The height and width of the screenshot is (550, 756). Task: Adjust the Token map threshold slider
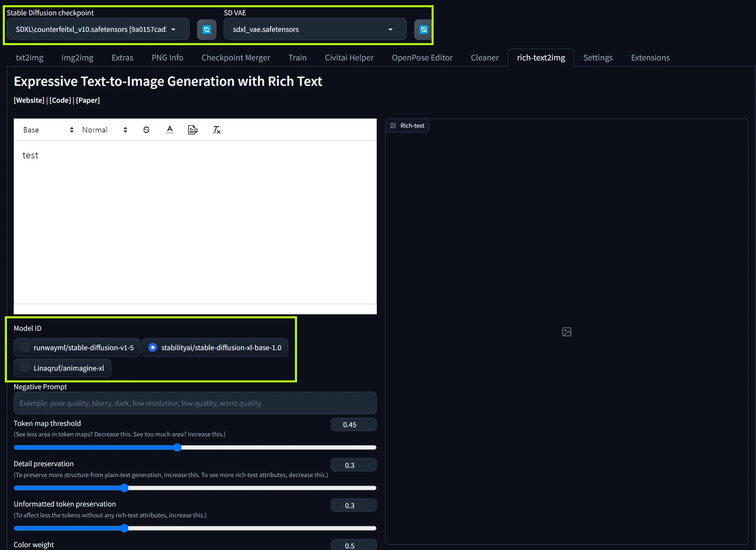click(x=178, y=447)
